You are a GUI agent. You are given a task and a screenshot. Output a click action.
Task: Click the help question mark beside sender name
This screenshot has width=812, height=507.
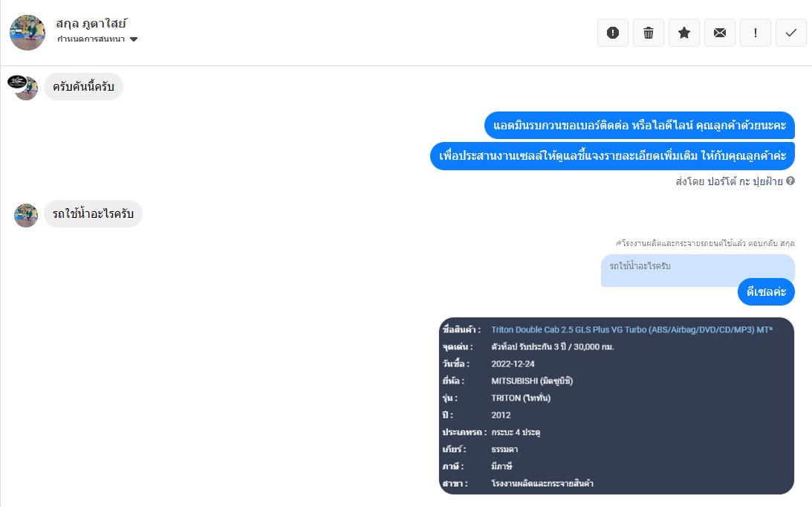[790, 181]
